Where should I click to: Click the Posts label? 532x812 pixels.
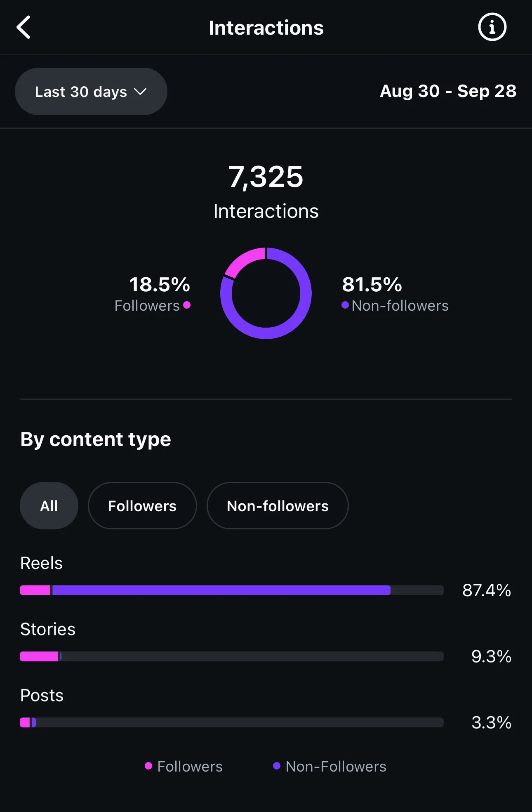point(41,695)
